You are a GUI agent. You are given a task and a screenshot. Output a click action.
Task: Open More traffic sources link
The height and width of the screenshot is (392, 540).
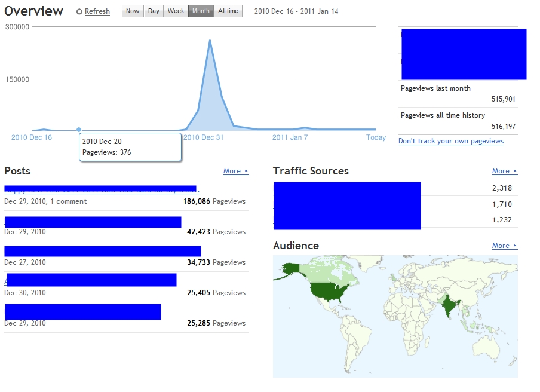pyautogui.click(x=501, y=171)
